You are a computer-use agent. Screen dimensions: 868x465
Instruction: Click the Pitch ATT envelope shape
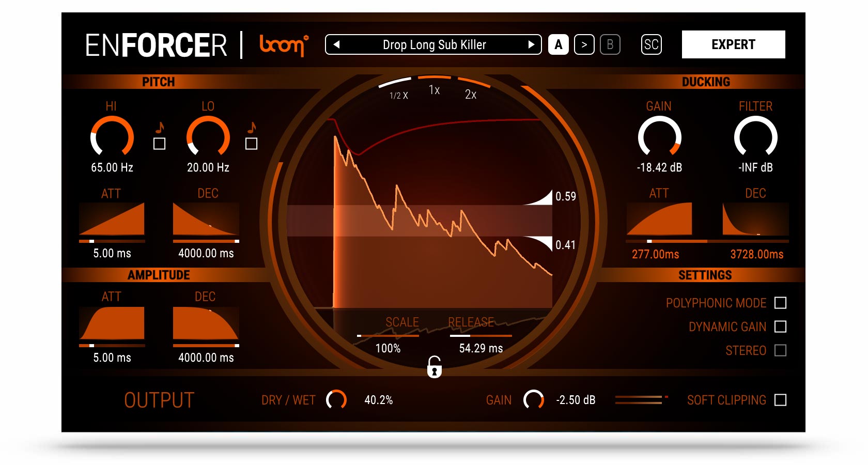(x=112, y=219)
